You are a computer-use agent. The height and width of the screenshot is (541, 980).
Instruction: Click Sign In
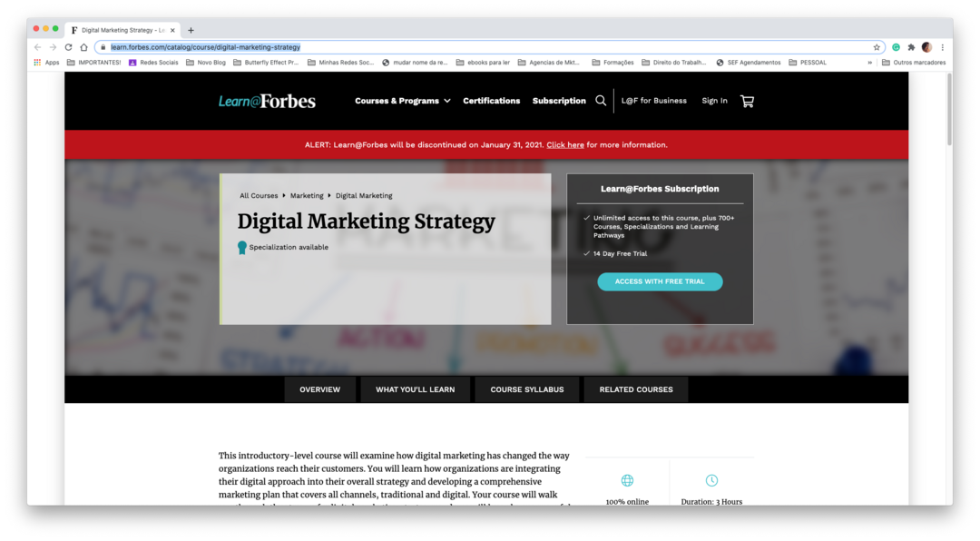[714, 101]
